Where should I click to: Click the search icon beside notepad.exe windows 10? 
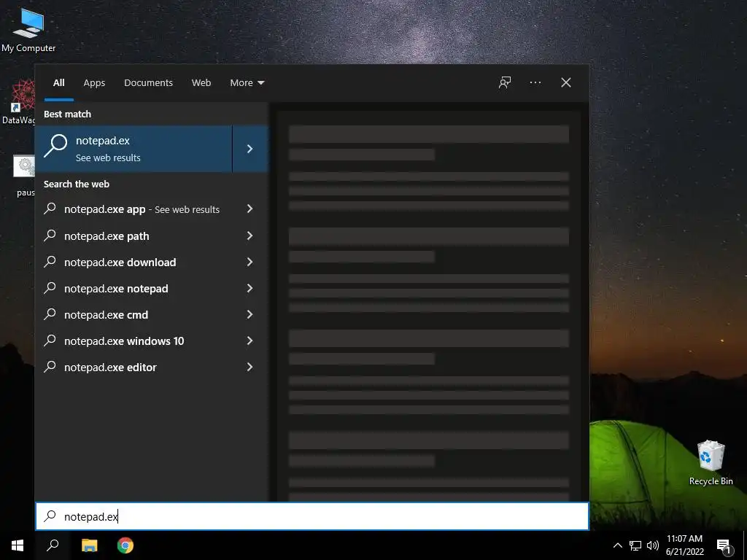pyautogui.click(x=50, y=340)
